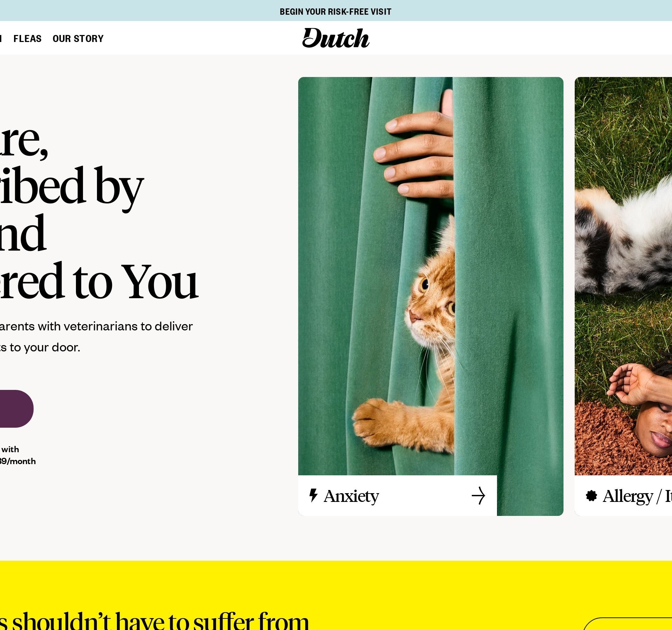Viewport: 672px width, 630px height.
Task: Select the fluffy dog on grass photo
Action: coord(623,276)
